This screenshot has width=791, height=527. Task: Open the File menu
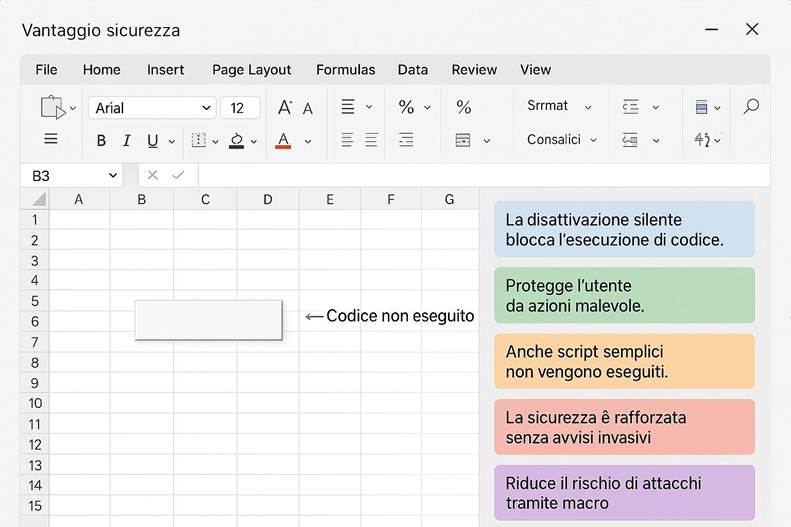pos(46,70)
